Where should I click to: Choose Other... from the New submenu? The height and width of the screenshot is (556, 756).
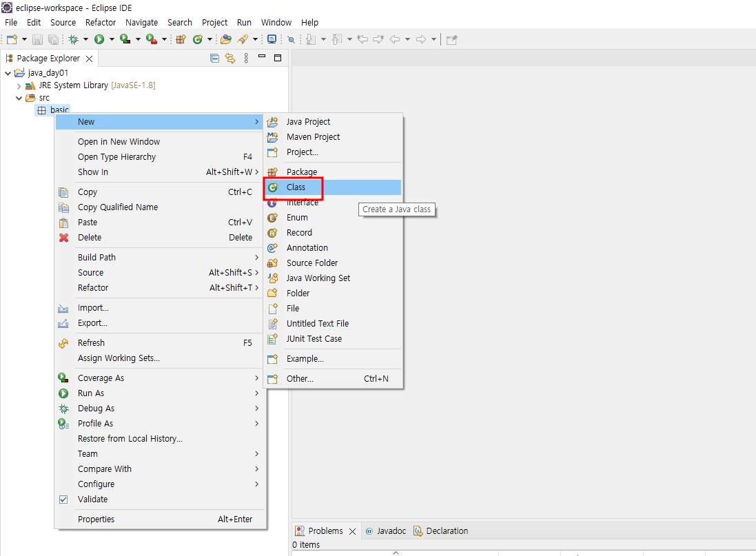tap(334, 378)
